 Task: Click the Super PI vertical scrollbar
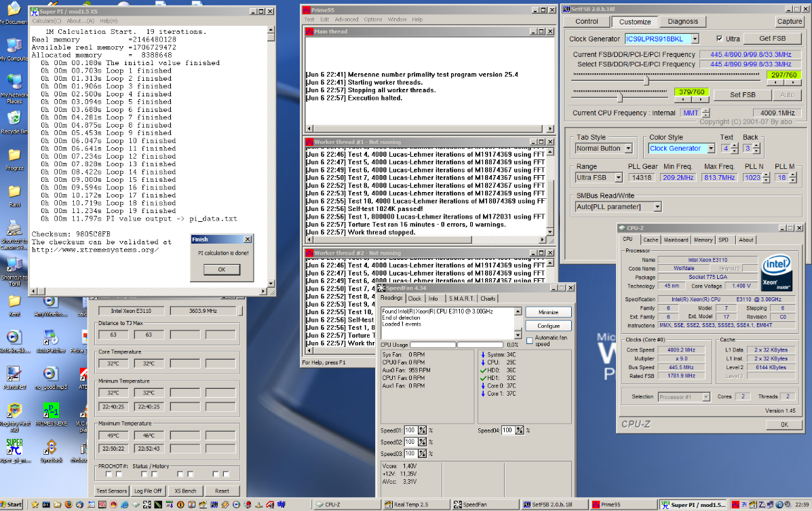pos(271,157)
